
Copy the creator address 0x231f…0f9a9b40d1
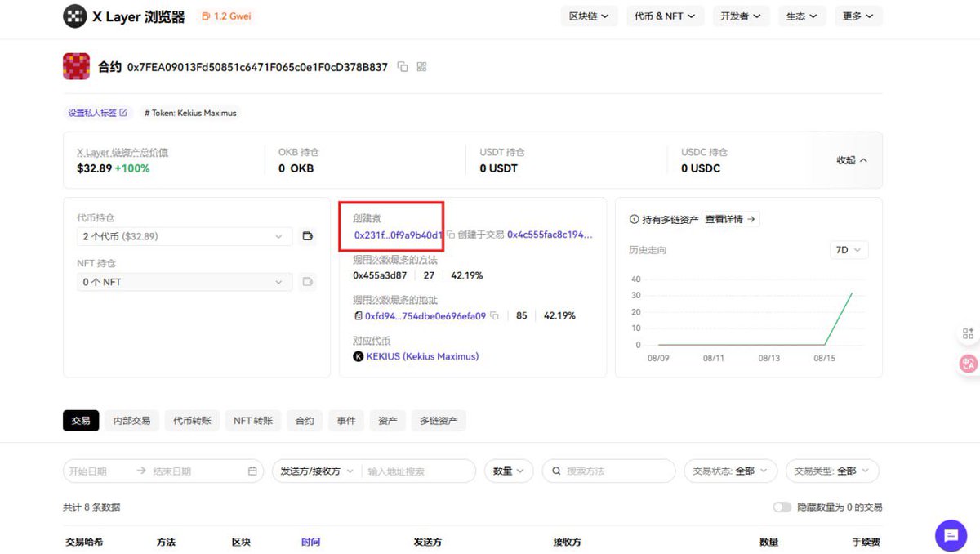(451, 235)
